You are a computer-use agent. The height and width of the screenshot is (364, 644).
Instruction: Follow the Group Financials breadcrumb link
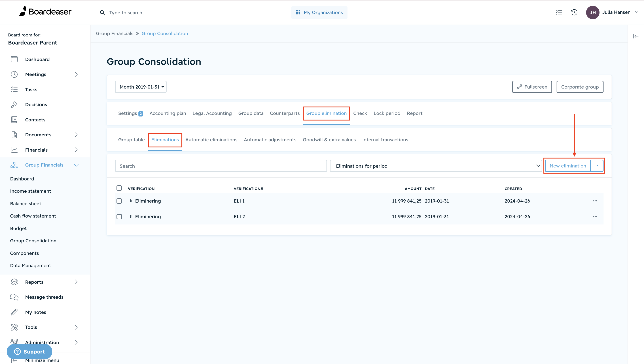(114, 34)
